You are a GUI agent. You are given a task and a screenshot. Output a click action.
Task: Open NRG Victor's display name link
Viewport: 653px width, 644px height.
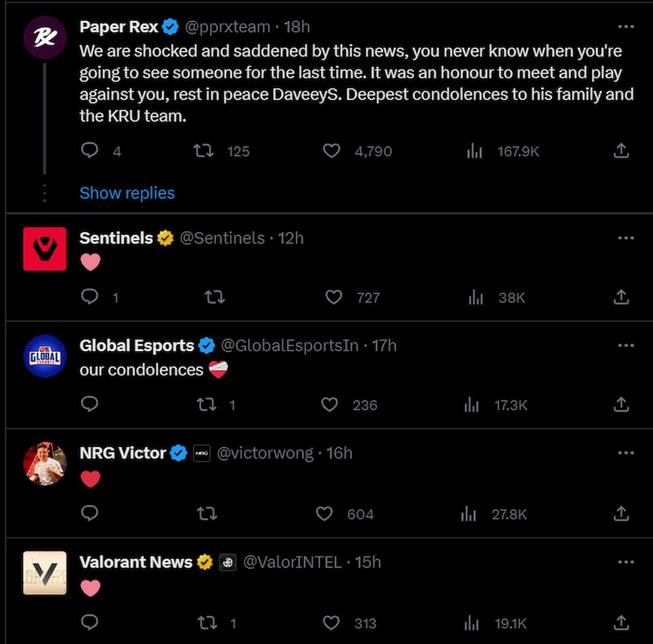click(x=122, y=453)
